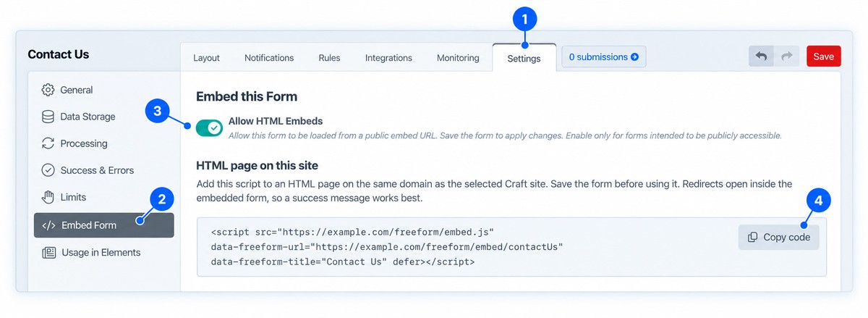Click the 'Embed this Form' heading
Viewport: 868px width, 318px height.
click(247, 96)
